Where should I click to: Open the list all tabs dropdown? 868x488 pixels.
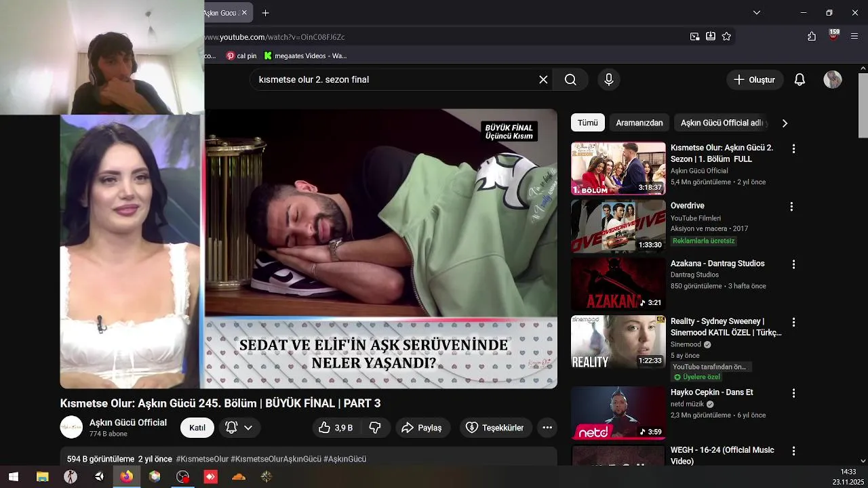(757, 13)
